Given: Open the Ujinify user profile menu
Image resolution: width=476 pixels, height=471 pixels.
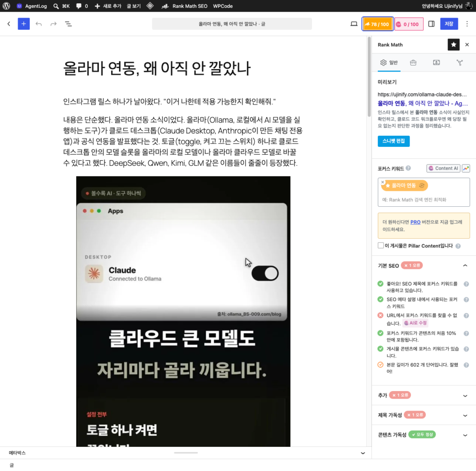Looking at the screenshot, I should 447,6.
